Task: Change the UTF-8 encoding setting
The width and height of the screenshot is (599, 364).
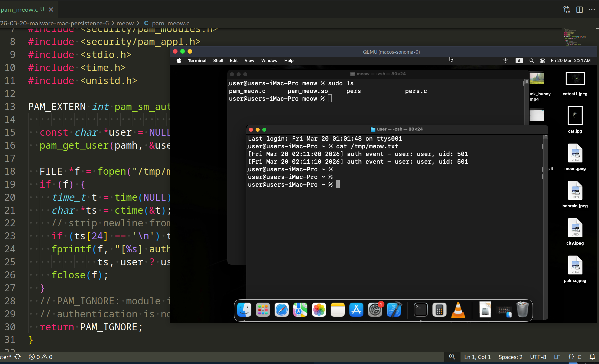Action: tap(538, 357)
